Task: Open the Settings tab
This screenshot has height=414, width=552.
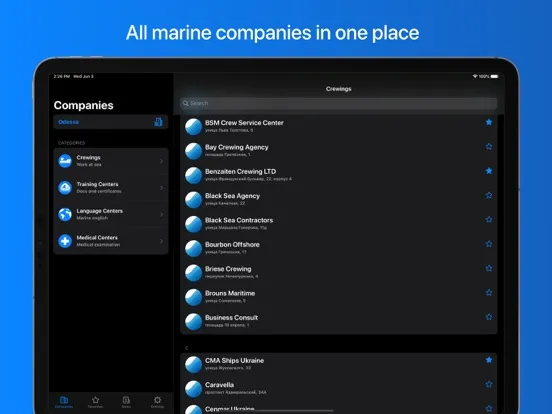Action: [x=157, y=402]
